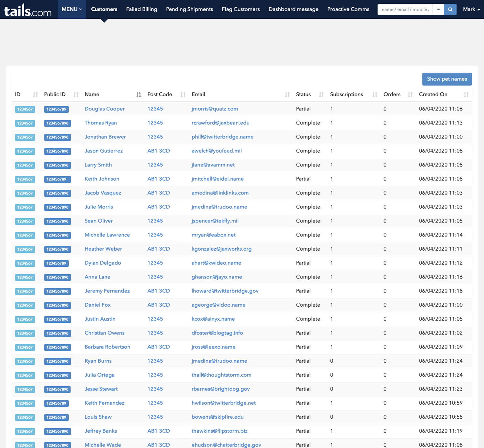
Task: Sort by Status column icon
Action: click(x=321, y=95)
